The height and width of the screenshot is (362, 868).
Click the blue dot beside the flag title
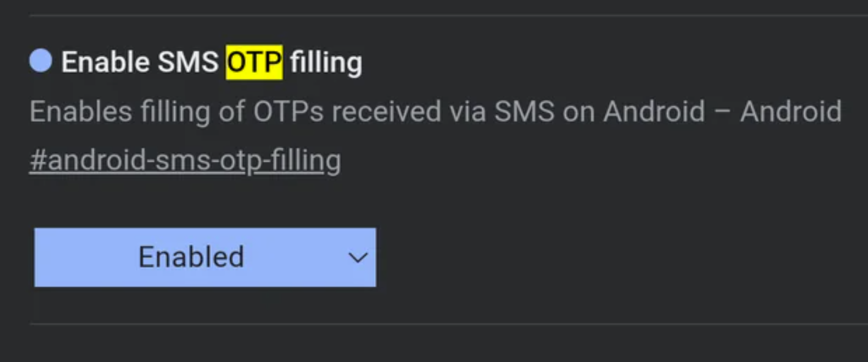(40, 61)
